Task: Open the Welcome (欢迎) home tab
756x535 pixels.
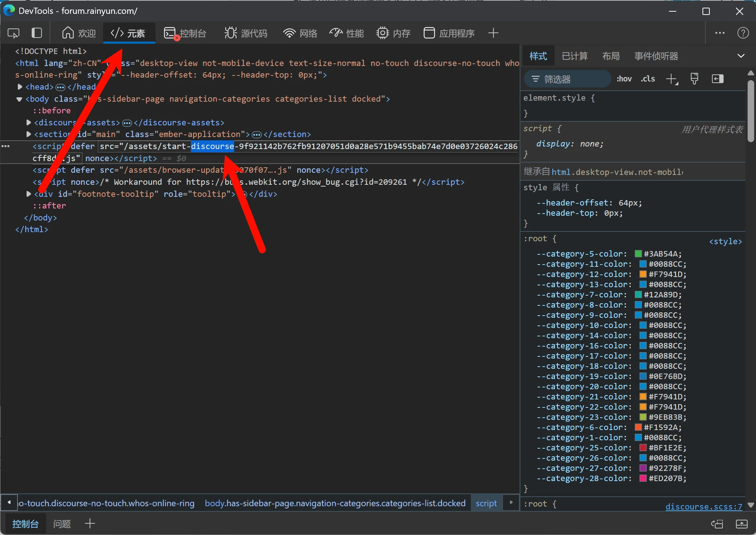Action: point(79,33)
